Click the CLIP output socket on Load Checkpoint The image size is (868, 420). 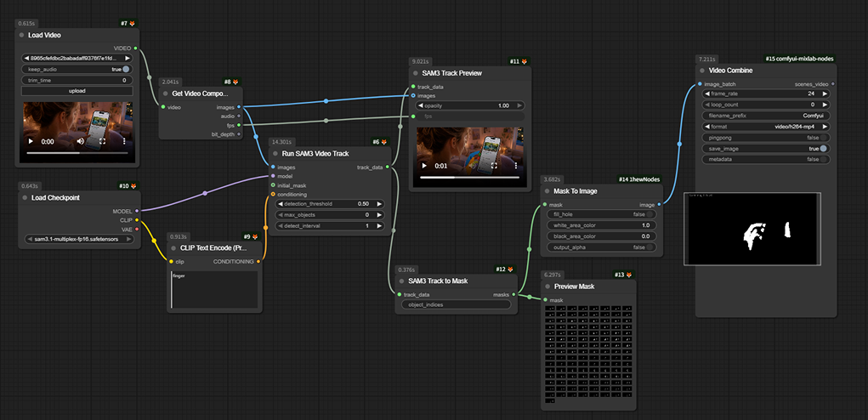click(x=137, y=219)
